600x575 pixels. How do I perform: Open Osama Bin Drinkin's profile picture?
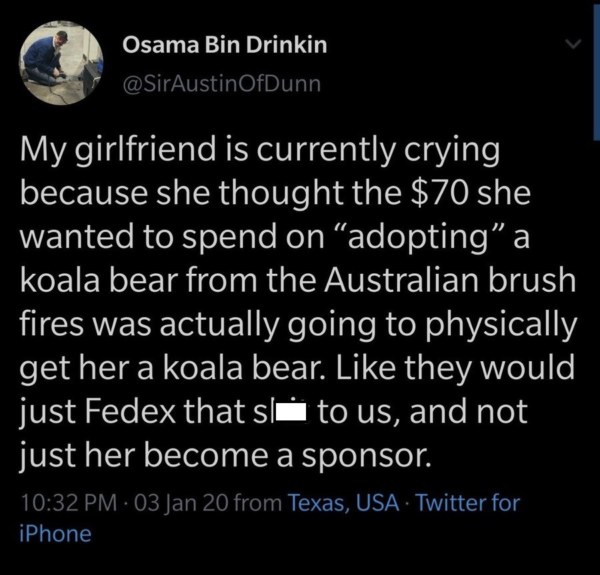point(62,63)
